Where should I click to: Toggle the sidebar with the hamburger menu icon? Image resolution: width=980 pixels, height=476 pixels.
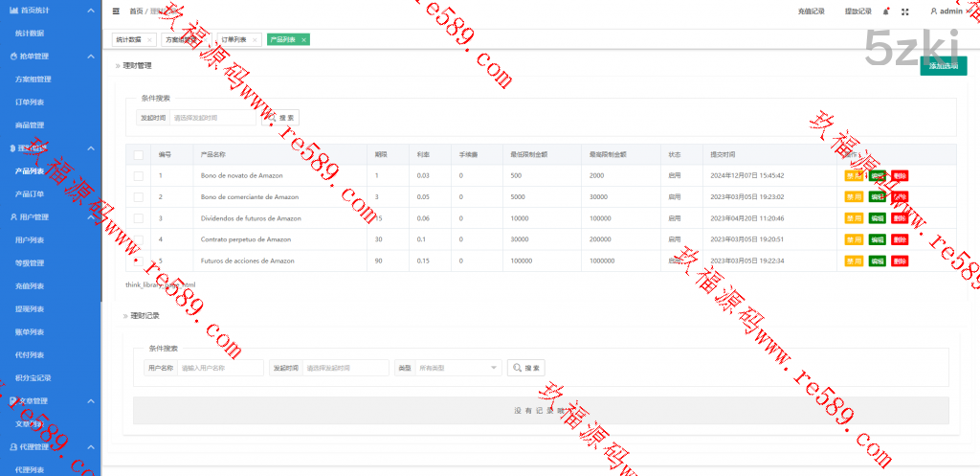tap(116, 11)
